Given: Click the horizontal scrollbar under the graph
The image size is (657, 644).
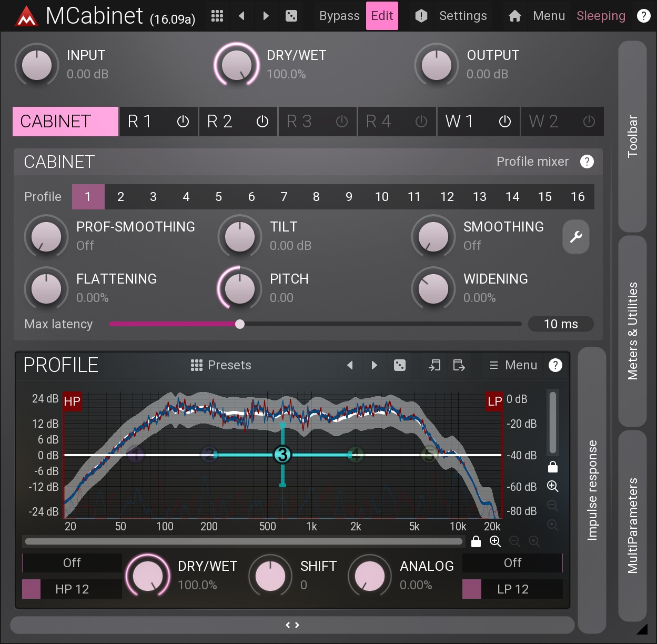Looking at the screenshot, I should pos(244,541).
